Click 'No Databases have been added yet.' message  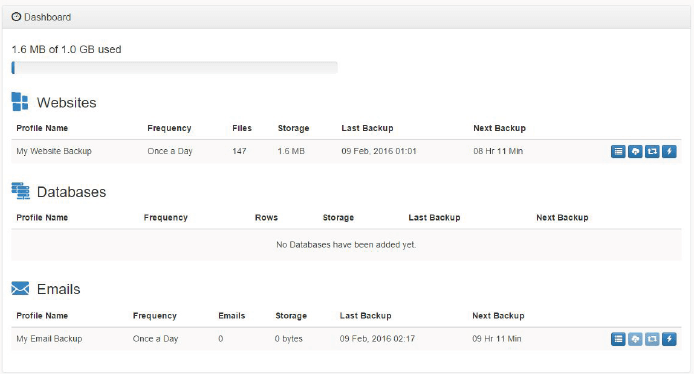346,244
